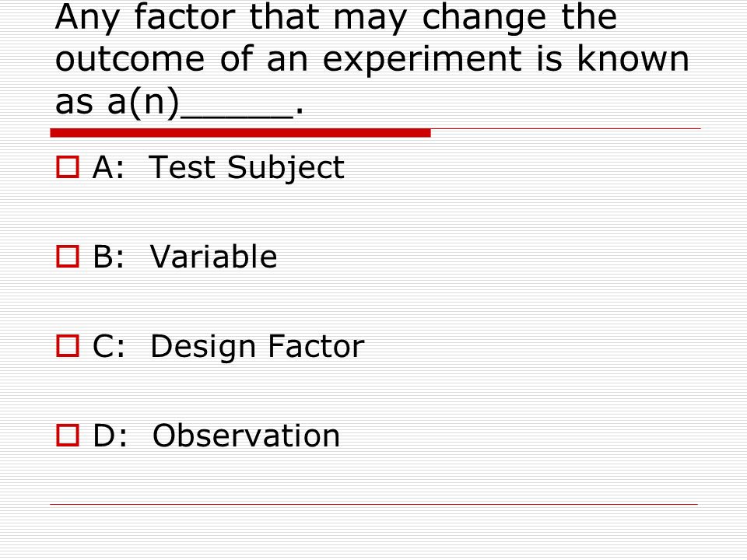Click the thick red bar under the question
The height and width of the screenshot is (560, 747).
(240, 133)
